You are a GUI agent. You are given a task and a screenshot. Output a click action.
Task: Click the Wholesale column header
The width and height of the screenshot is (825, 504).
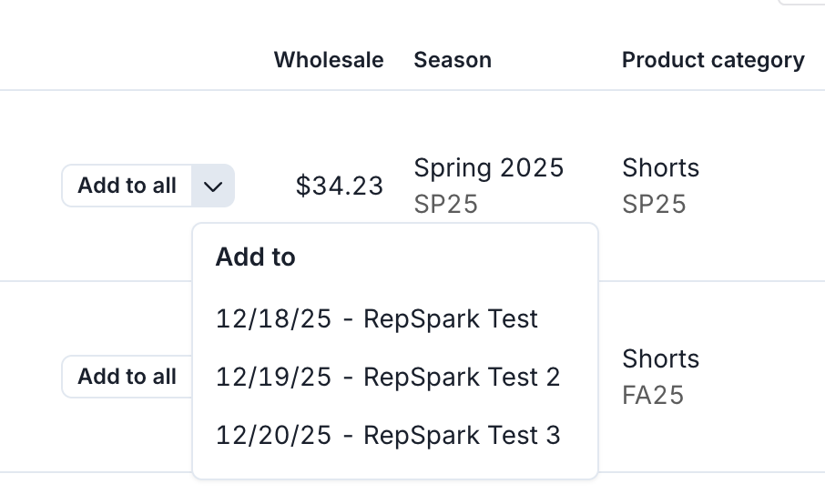coord(329,60)
